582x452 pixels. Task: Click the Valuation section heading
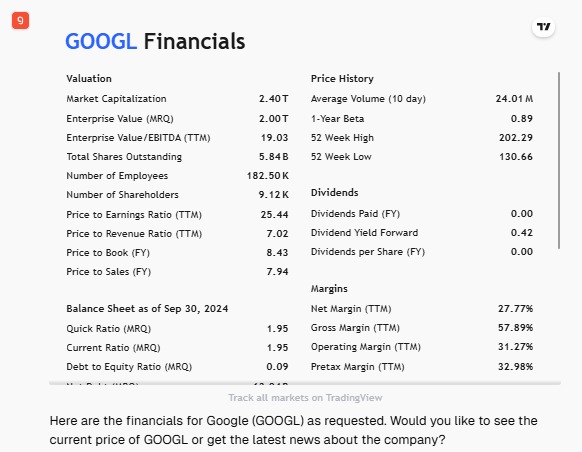[x=89, y=79]
